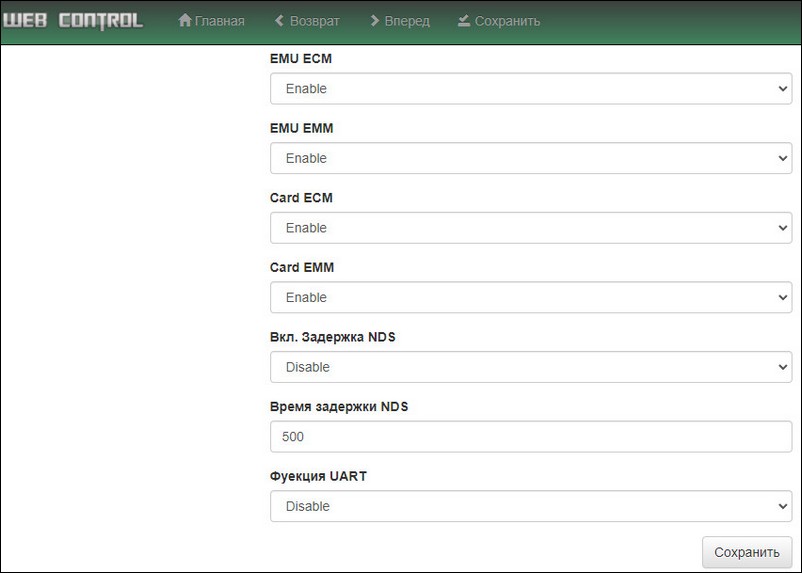Click the WEB CONTROL logo
The image size is (802, 573).
point(73,20)
